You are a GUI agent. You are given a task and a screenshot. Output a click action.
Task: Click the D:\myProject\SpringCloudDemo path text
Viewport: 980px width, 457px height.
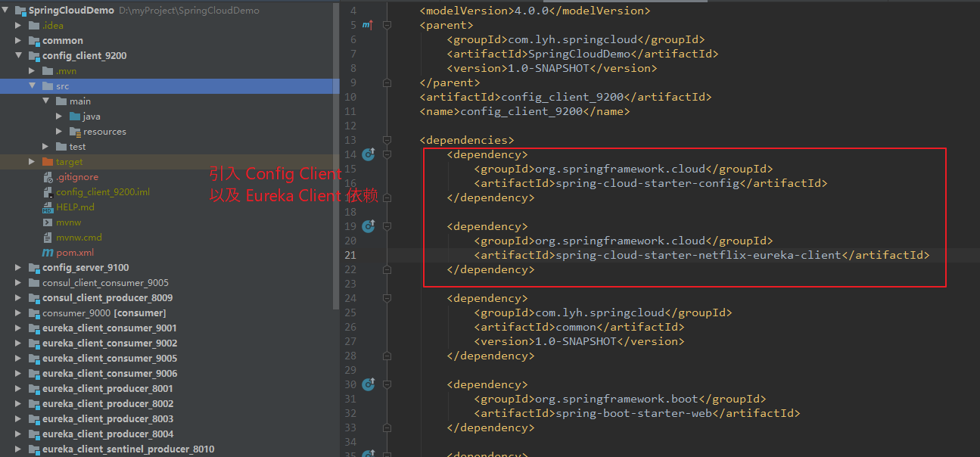pyautogui.click(x=189, y=11)
